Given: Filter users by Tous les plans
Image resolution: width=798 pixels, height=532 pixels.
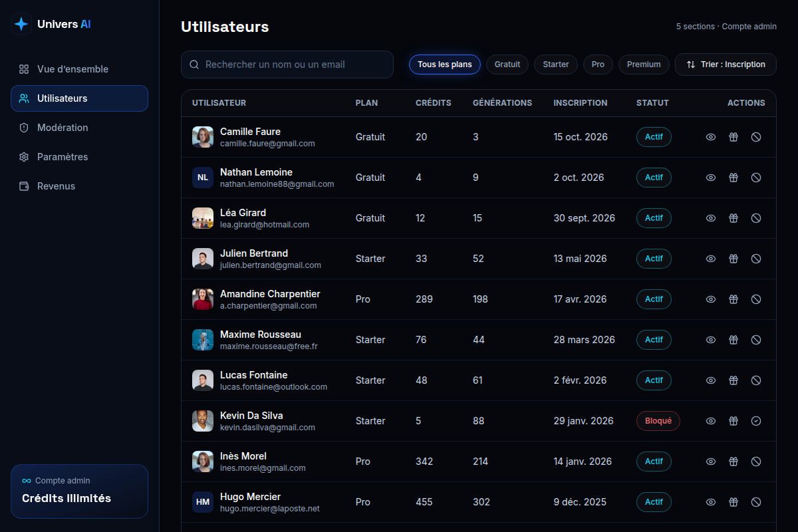Looking at the screenshot, I should point(445,65).
